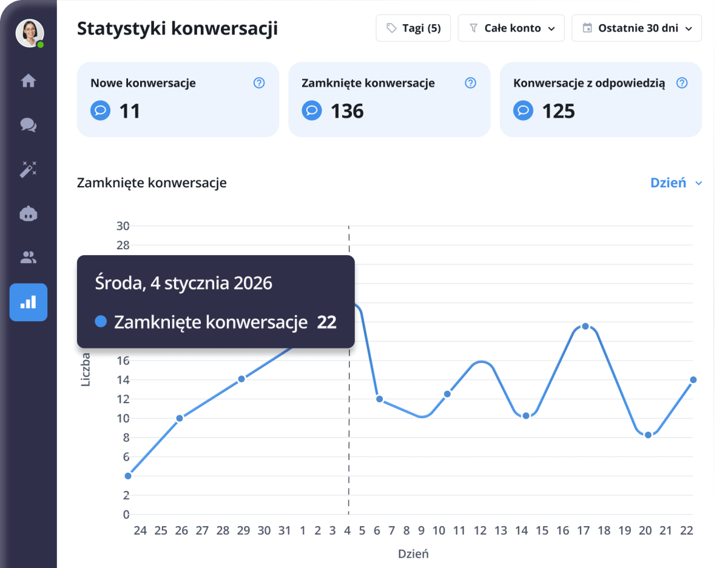Screen dimensions: 728x568
Task: Open the Tagi (5) filter
Action: point(413,28)
